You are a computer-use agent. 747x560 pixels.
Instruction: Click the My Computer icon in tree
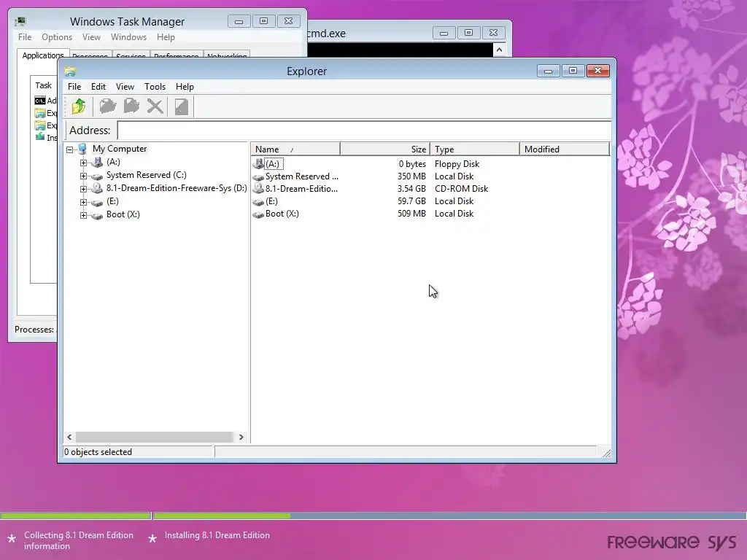(82, 149)
